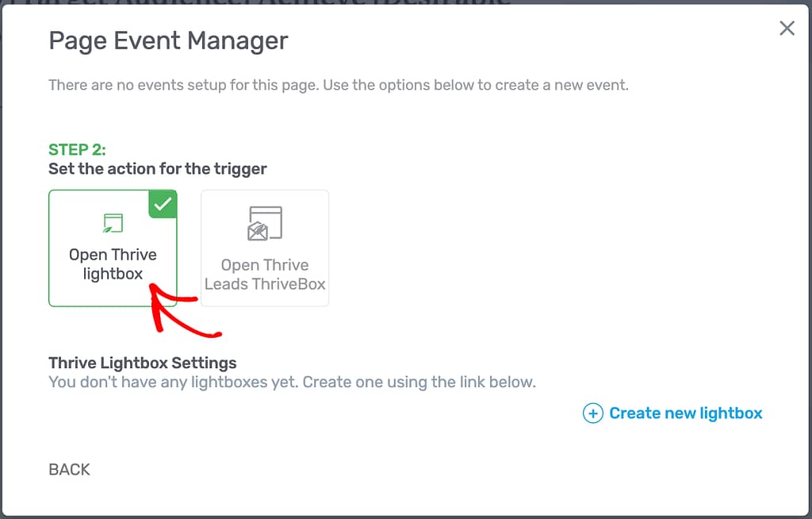The width and height of the screenshot is (812, 519).
Task: Click the 'You don't have any lightboxes yet' message
Action: click(292, 383)
